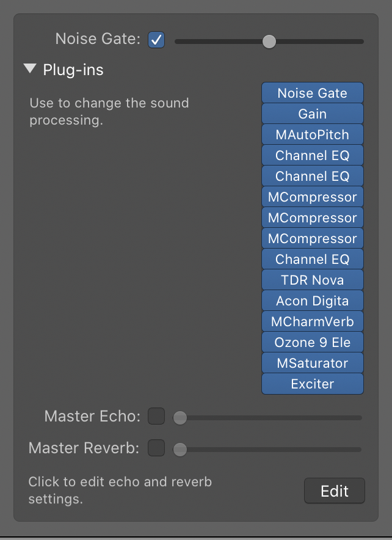This screenshot has width=392, height=540.
Task: Open the TDR Nova plug-in
Action: click(312, 280)
